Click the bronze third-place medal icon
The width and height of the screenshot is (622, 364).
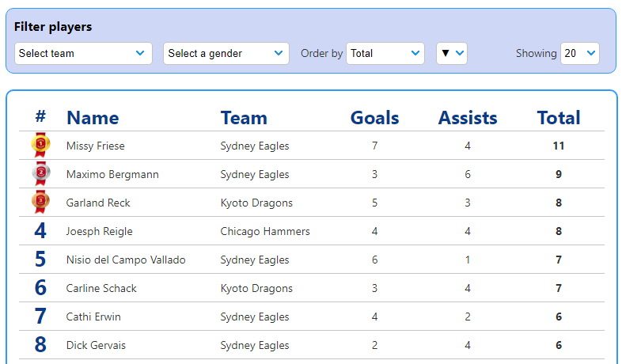point(40,202)
